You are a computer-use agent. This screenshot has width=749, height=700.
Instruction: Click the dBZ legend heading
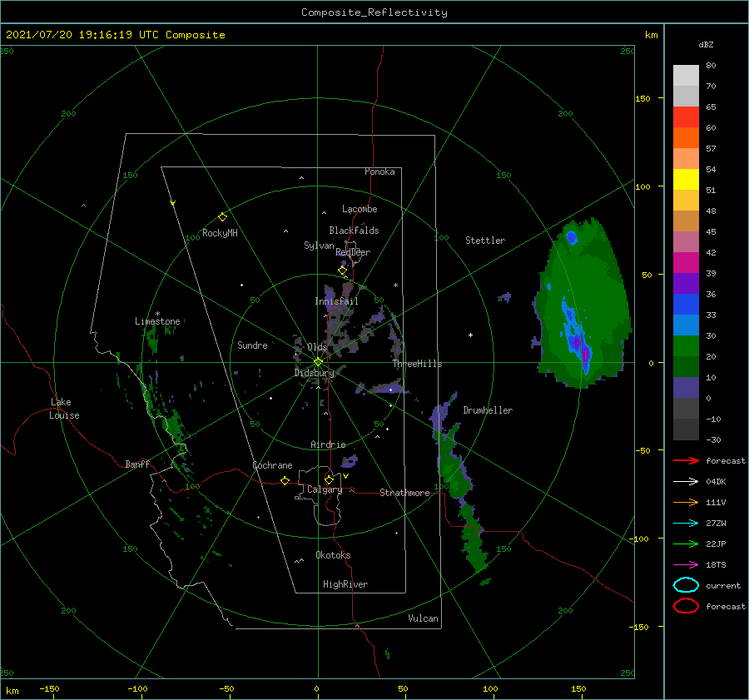tap(706, 45)
